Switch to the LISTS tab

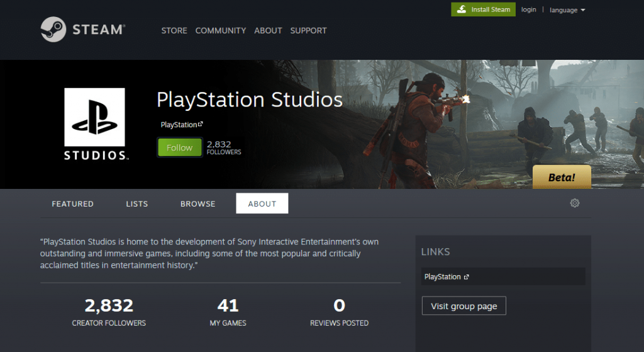[136, 203]
